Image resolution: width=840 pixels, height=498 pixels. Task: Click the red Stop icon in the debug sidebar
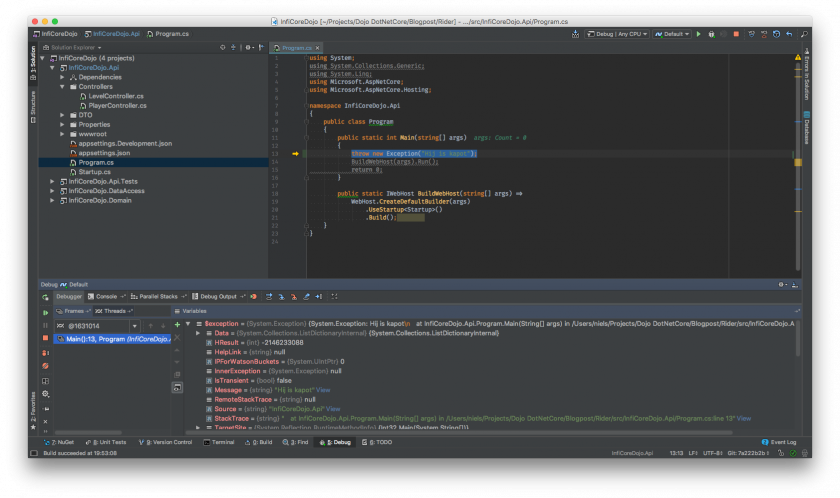[46, 338]
